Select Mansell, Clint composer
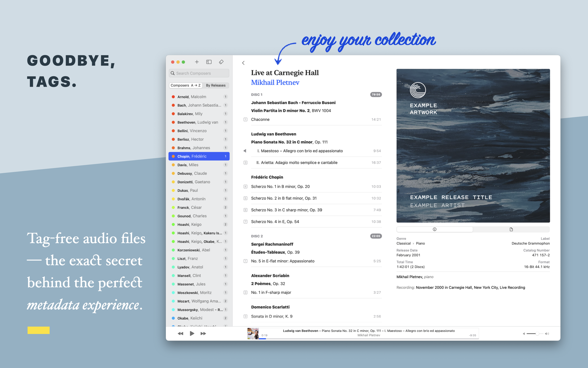Image resolution: width=588 pixels, height=368 pixels. tap(199, 276)
